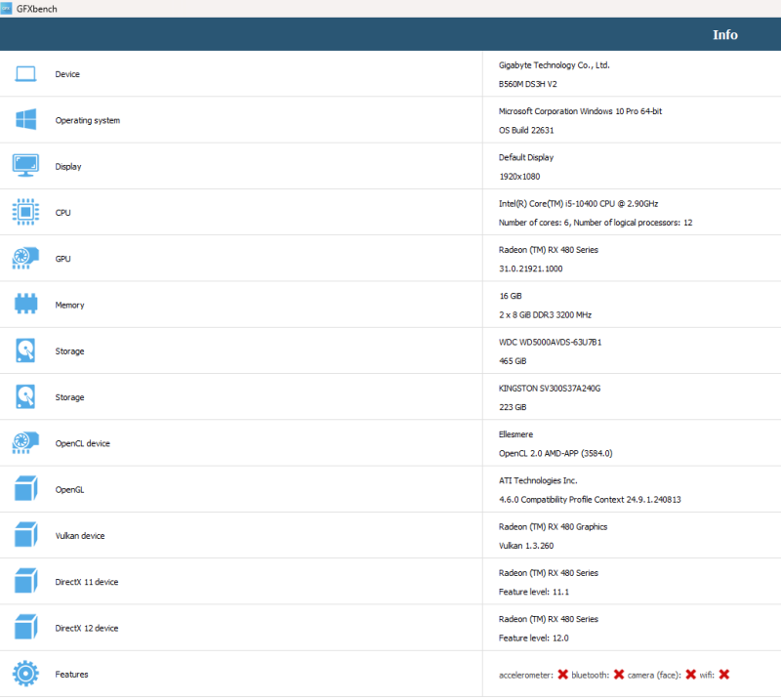The height and width of the screenshot is (700, 781).
Task: Click the Display row label
Action: (x=68, y=166)
